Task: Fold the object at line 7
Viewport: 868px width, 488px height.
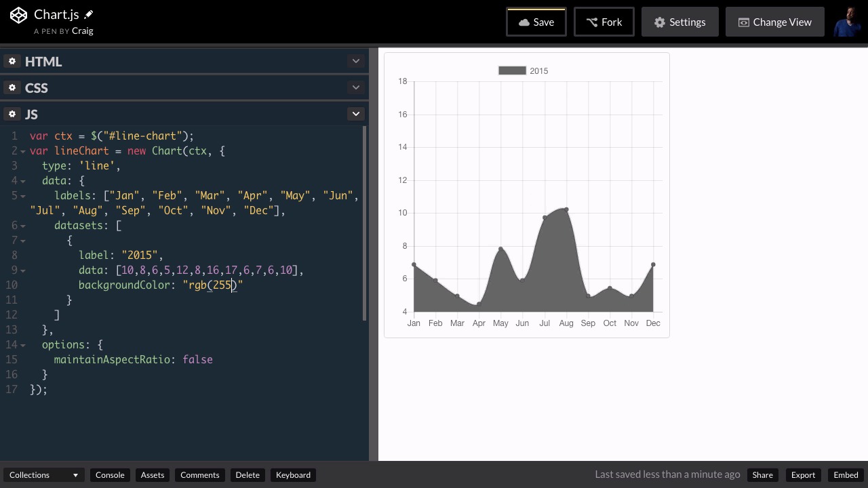Action: (x=22, y=241)
